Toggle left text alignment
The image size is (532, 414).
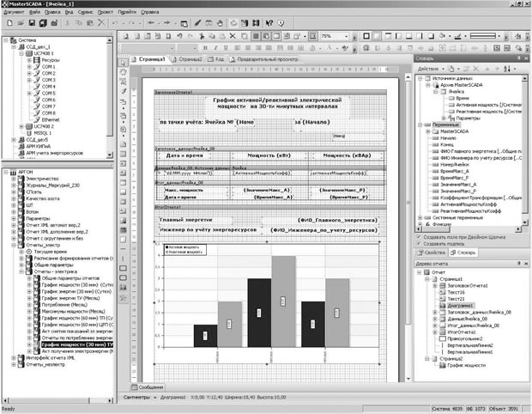point(238,48)
